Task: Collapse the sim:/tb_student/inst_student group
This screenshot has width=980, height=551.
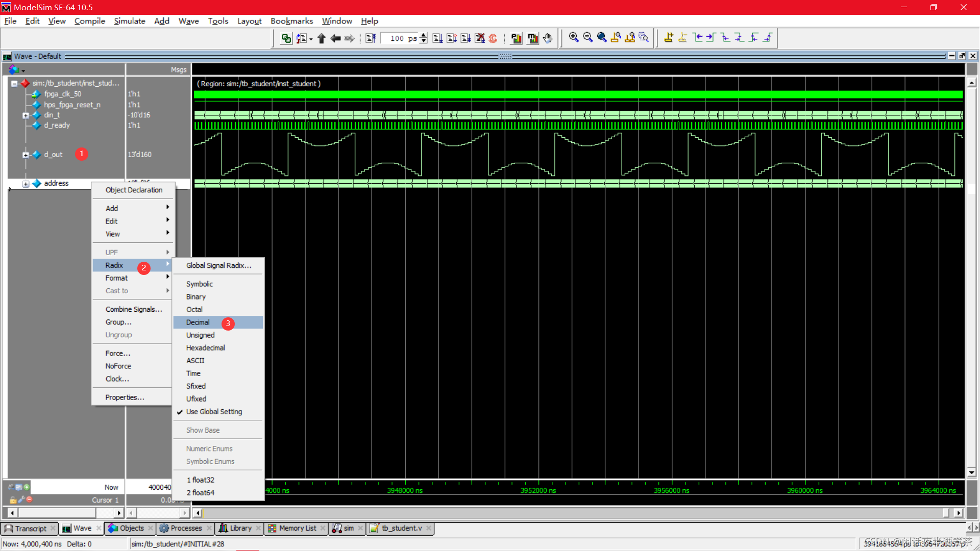Action: (14, 83)
